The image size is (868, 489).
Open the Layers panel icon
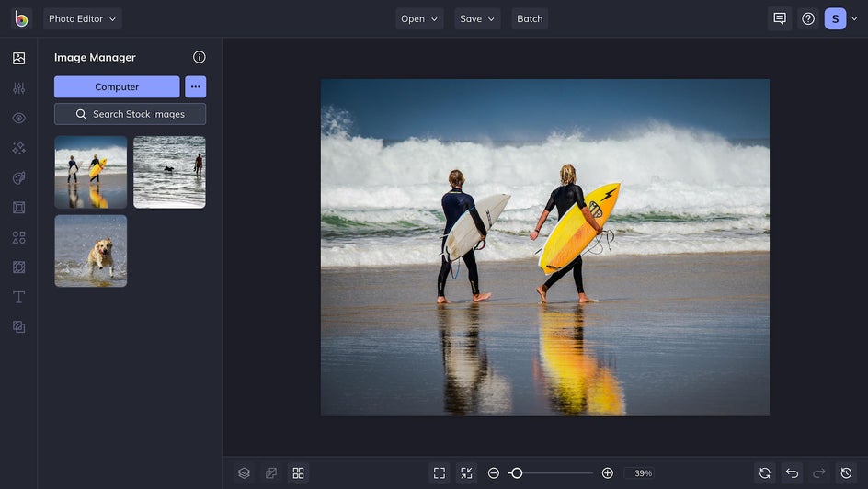click(244, 472)
